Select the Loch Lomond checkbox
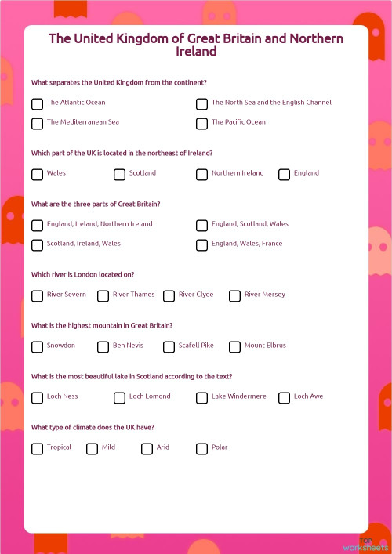Viewport: 392px width, 554px height. point(119,398)
